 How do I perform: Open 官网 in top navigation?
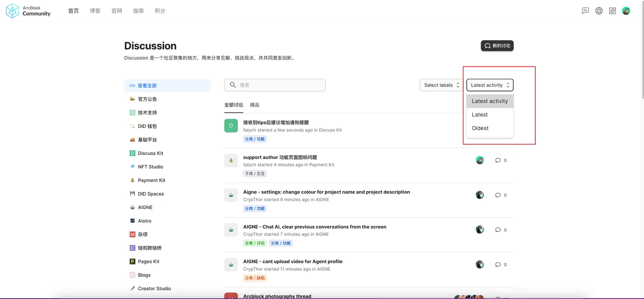pos(117,11)
